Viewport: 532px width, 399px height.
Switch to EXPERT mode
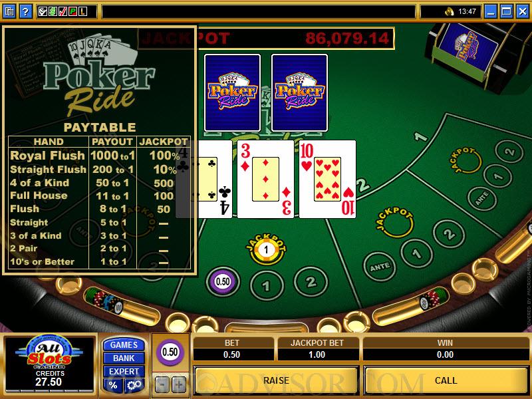coord(124,372)
